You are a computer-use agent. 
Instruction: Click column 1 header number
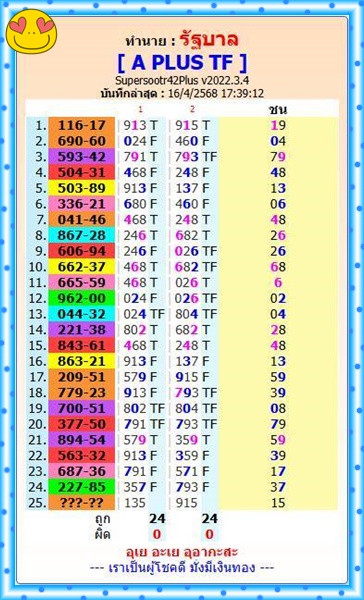pos(140,109)
